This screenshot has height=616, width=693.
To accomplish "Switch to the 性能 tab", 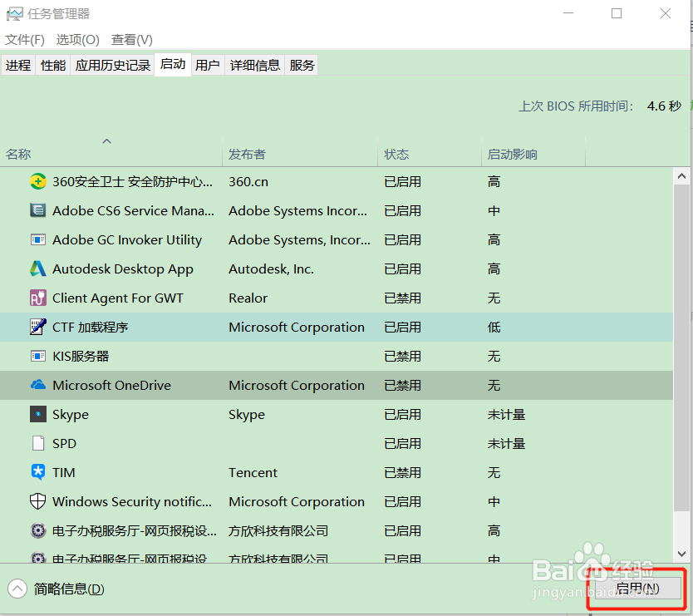I will click(x=53, y=66).
